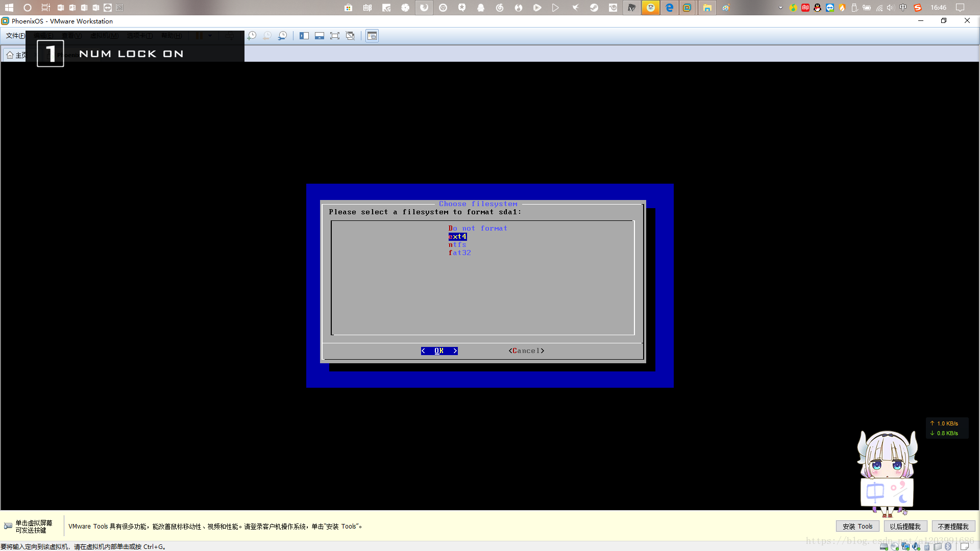Viewport: 980px width, 551px height.
Task: Open the 文件(F) menu
Action: click(x=15, y=36)
